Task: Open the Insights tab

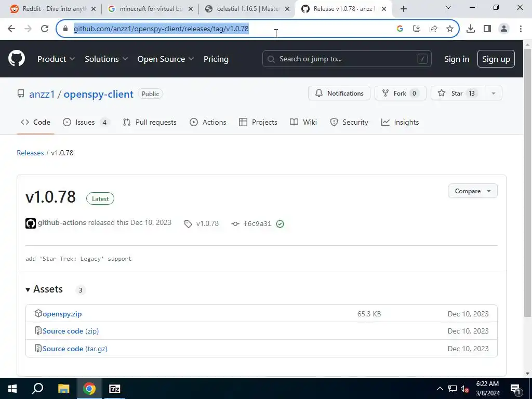Action: click(x=400, y=122)
